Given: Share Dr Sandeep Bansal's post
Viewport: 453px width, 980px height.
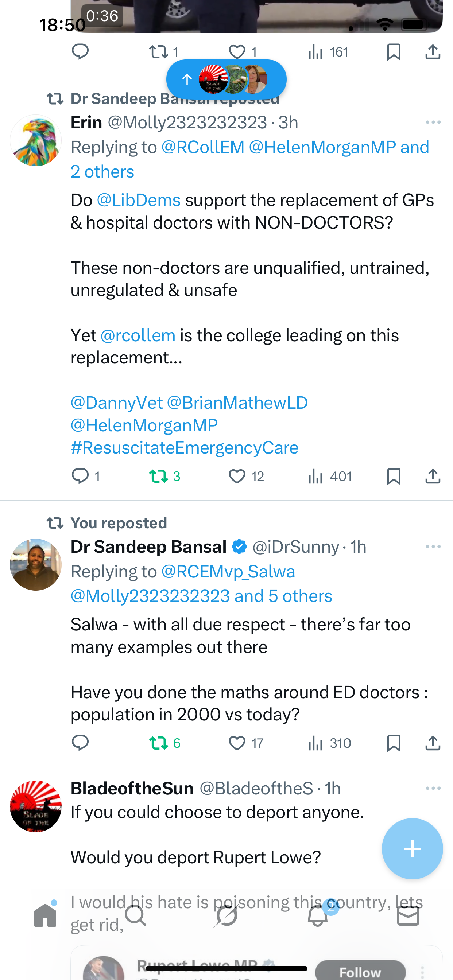Looking at the screenshot, I should pyautogui.click(x=433, y=743).
